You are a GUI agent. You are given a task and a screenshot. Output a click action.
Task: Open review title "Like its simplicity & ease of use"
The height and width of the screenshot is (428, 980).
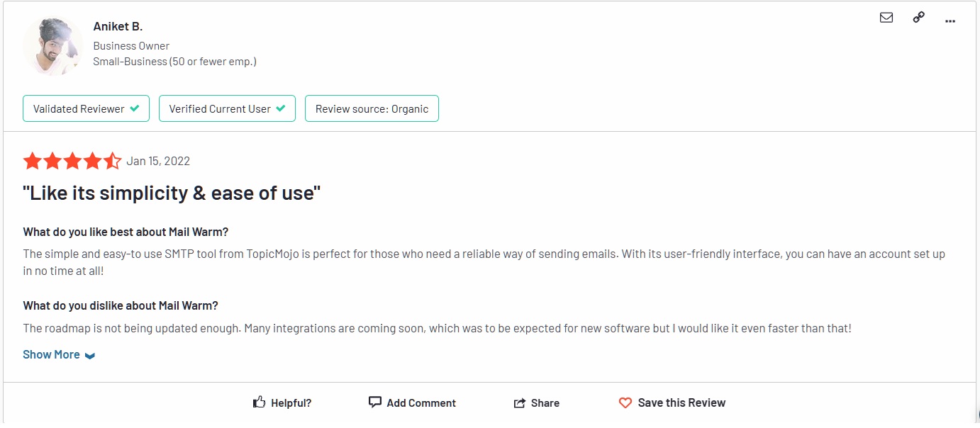coord(172,193)
